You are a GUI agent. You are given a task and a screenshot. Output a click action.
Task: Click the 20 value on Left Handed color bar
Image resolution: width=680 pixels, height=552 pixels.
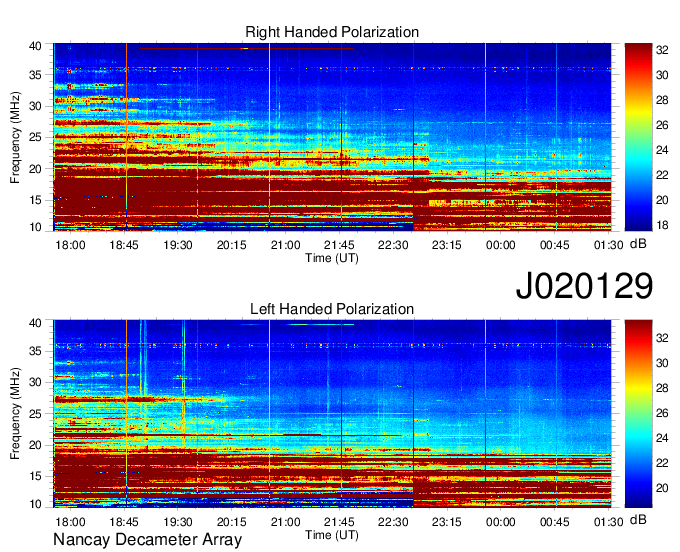tap(662, 488)
